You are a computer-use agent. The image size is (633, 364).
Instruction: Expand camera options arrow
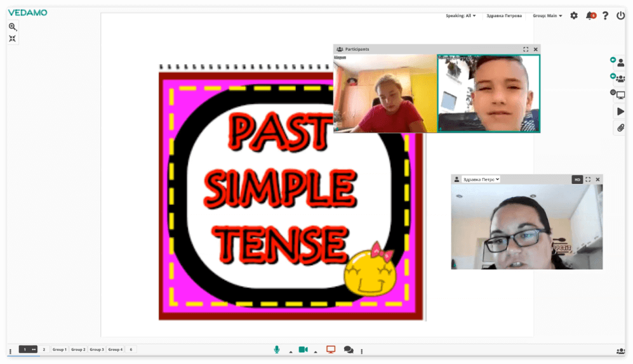[x=316, y=352]
